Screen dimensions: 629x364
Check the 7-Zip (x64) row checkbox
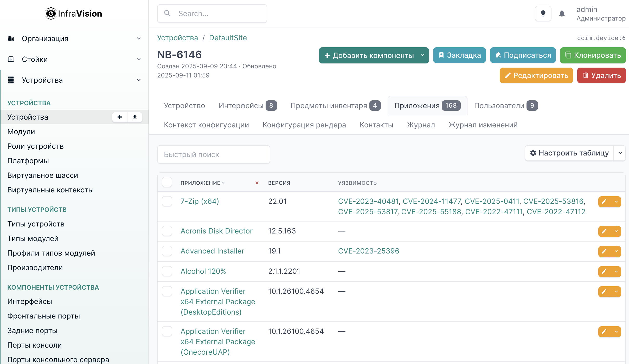[x=167, y=201]
